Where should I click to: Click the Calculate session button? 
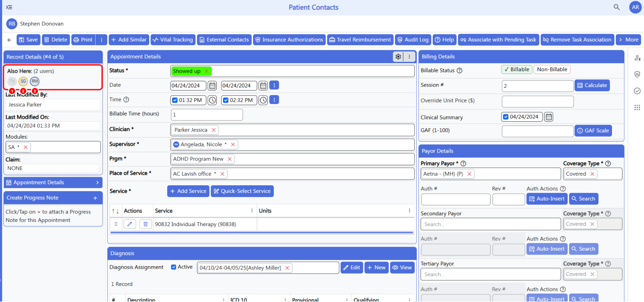pos(592,86)
